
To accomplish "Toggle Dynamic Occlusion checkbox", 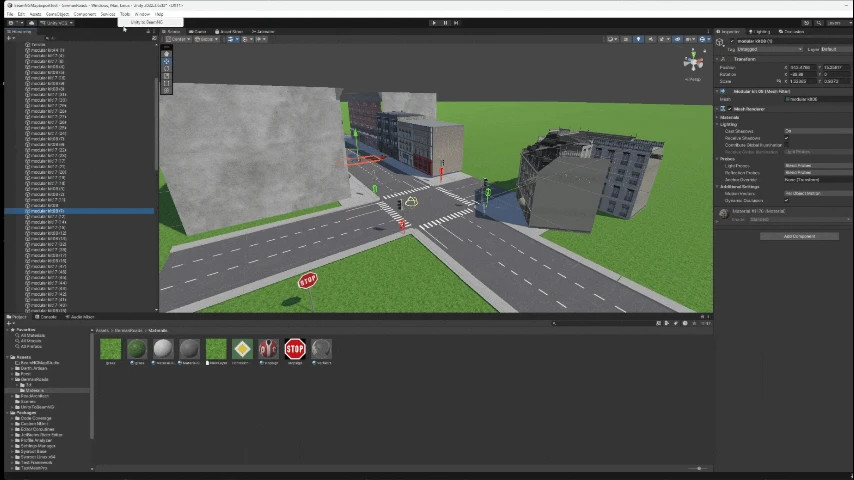I will click(786, 200).
